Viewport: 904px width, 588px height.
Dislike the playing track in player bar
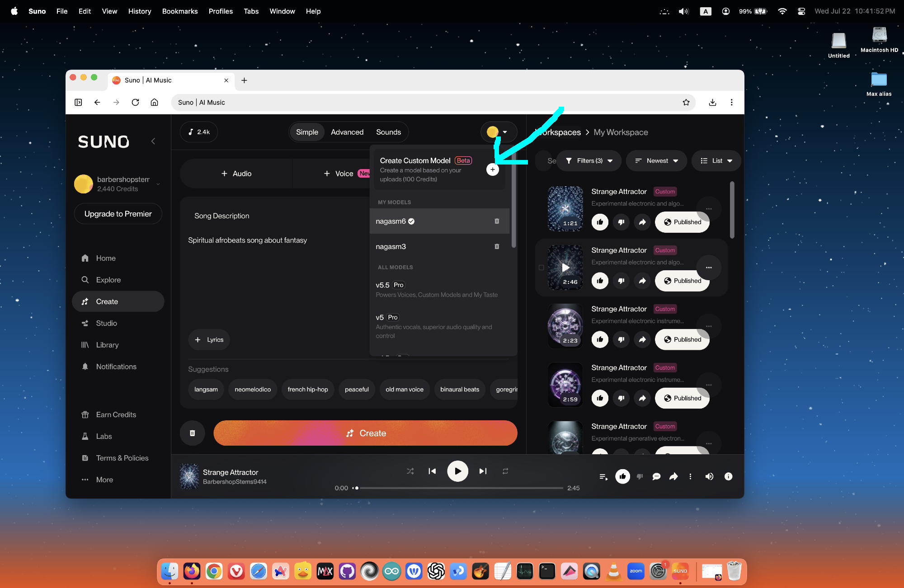[x=640, y=476]
